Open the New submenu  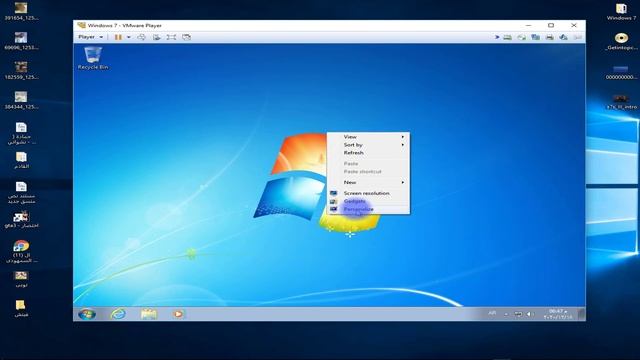[x=368, y=182]
